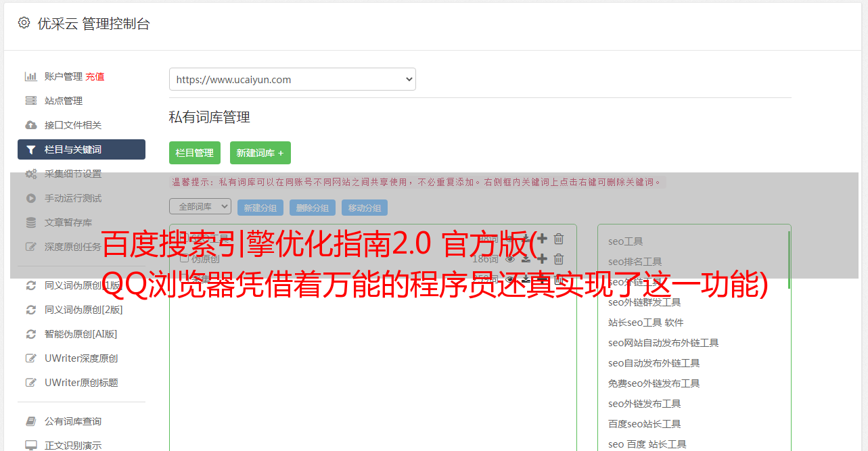The height and width of the screenshot is (451, 868).
Task: Click the green 栏目管理 button
Action: (x=195, y=153)
